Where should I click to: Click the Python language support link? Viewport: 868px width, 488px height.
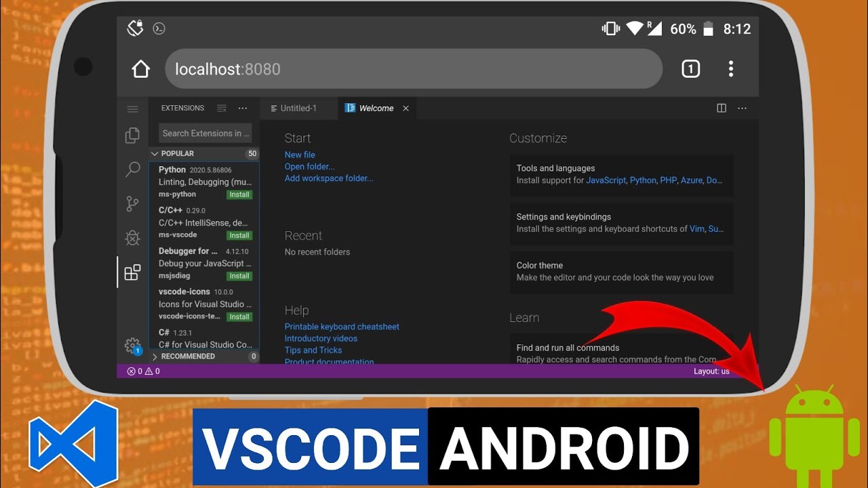643,180
